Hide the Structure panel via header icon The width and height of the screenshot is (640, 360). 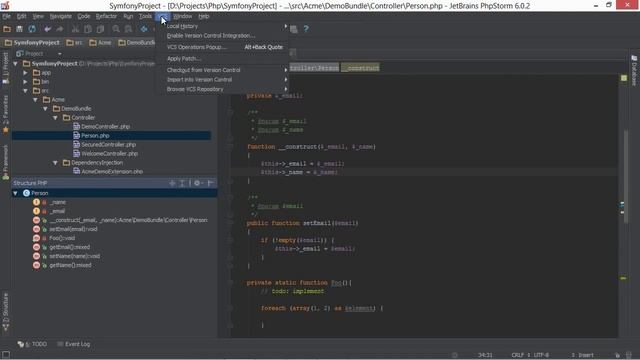[x=211, y=183]
